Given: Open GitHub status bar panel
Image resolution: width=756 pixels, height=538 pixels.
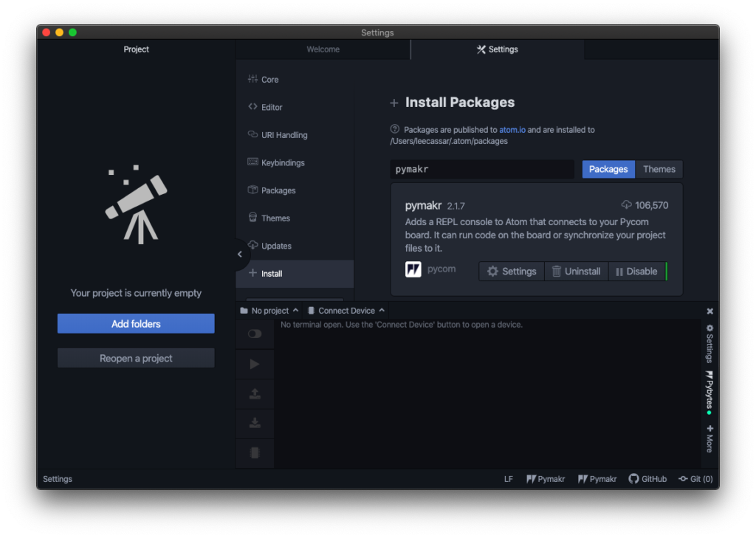Looking at the screenshot, I should tap(647, 479).
